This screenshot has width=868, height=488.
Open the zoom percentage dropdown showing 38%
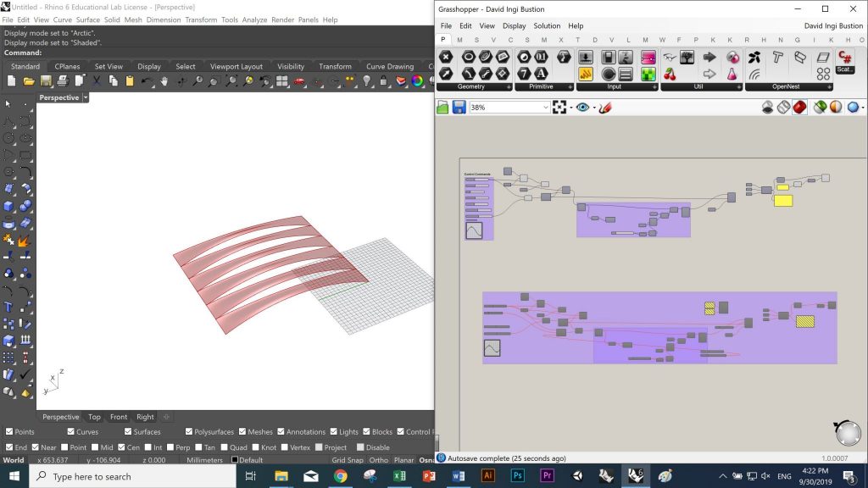point(545,108)
